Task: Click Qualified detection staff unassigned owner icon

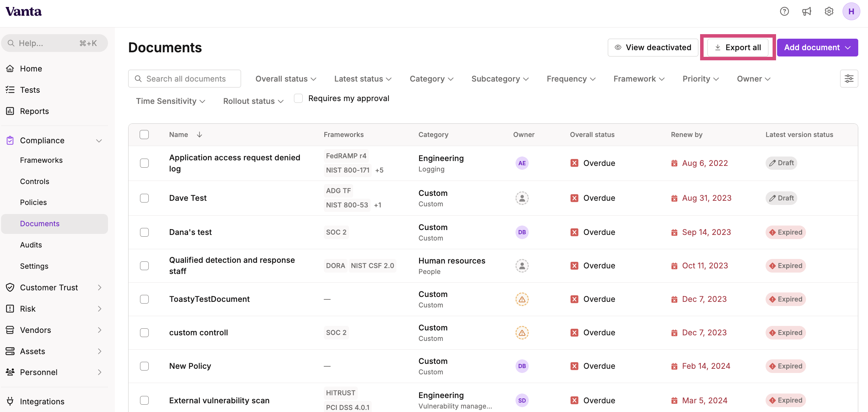Action: pyautogui.click(x=522, y=266)
